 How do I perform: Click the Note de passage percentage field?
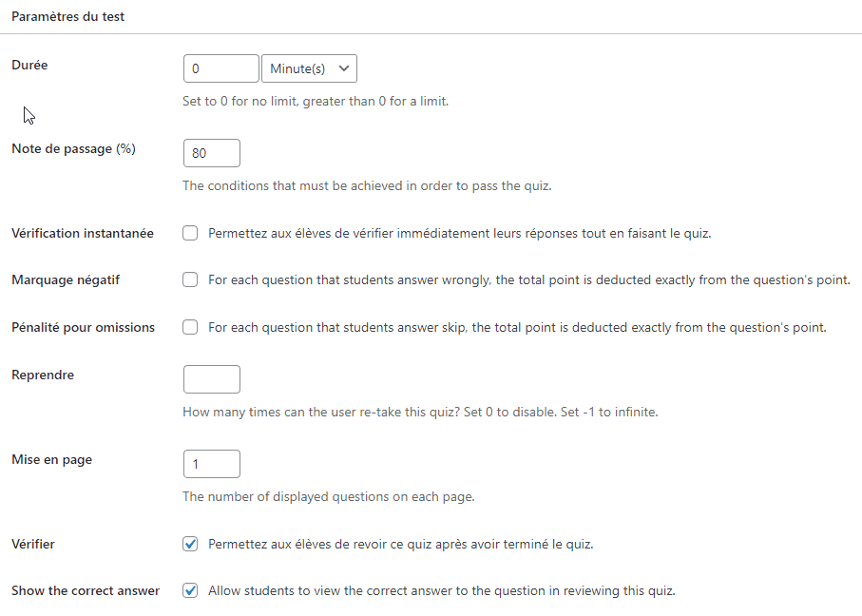211,152
